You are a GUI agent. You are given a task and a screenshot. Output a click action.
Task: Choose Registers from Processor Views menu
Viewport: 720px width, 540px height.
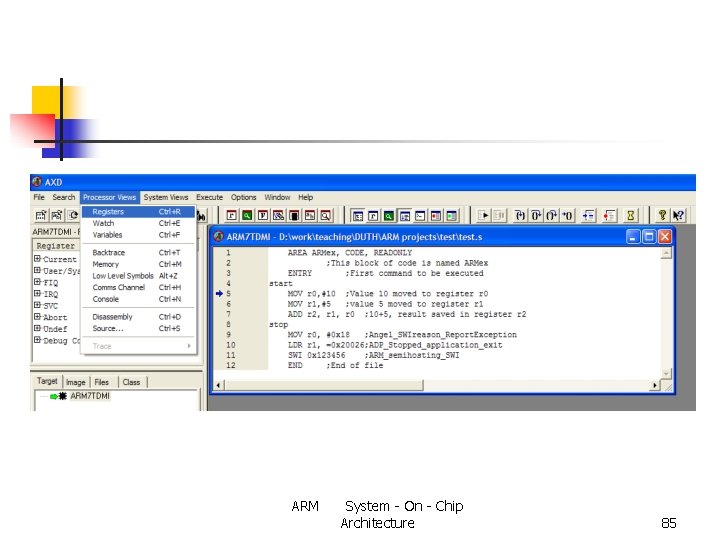[138, 212]
